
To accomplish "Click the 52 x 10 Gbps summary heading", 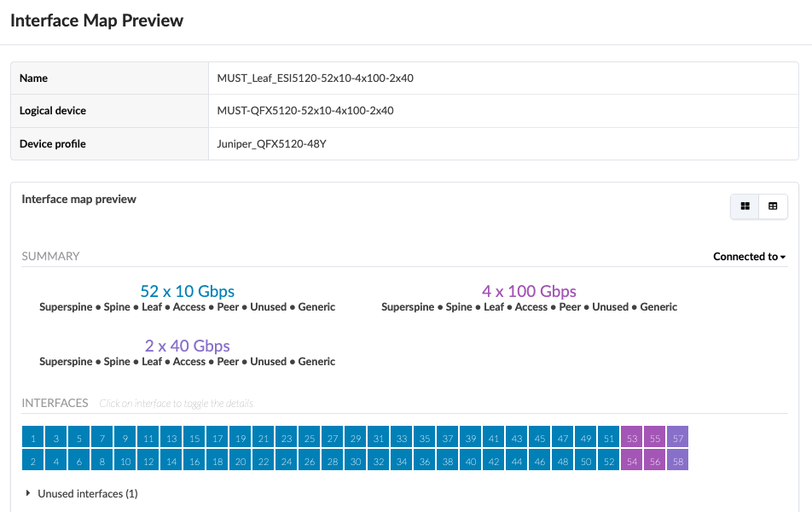I will click(188, 291).
